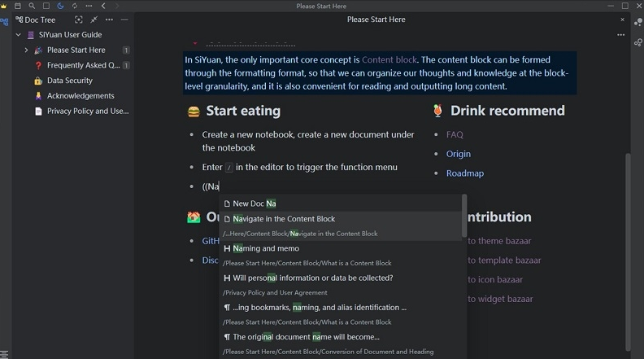Toggle the file tree dock icon
Image resolution: width=644 pixels, height=359 pixels.
click(5, 22)
